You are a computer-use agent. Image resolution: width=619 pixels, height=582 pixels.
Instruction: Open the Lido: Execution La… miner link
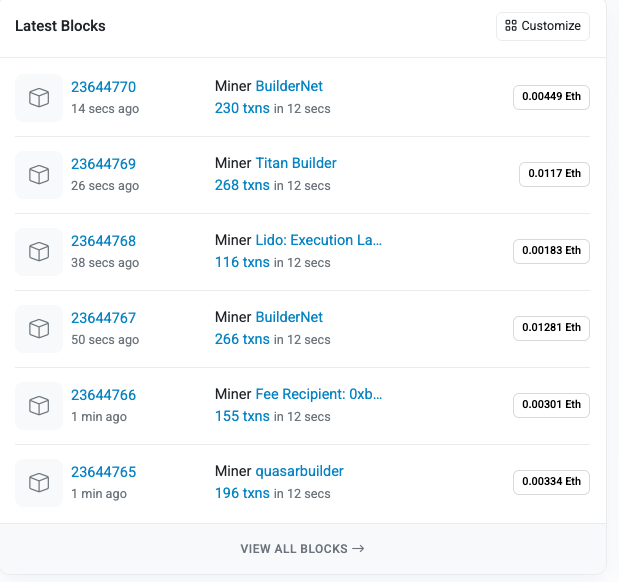[319, 240]
